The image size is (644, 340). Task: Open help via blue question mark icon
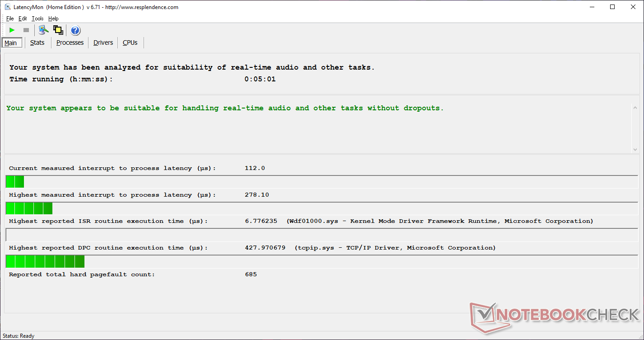[x=75, y=30]
